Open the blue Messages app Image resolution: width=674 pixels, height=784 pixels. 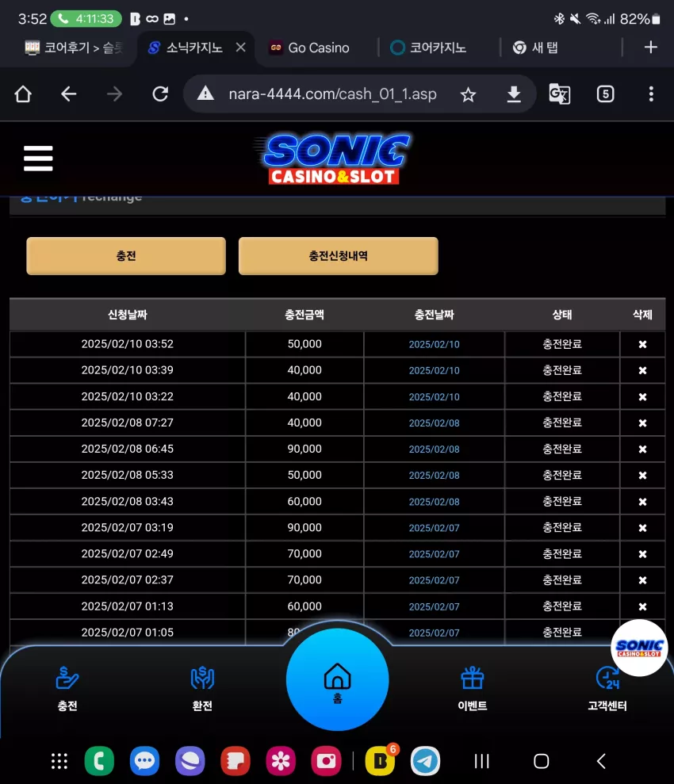pos(144,761)
